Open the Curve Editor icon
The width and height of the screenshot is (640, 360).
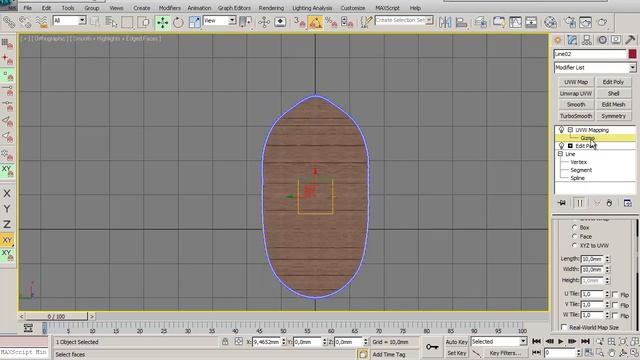click(x=515, y=22)
